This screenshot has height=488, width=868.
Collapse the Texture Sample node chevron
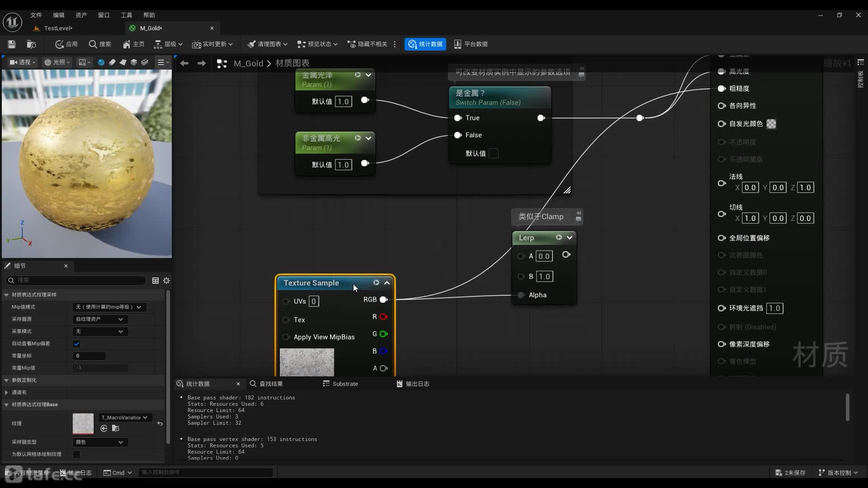[x=387, y=283]
